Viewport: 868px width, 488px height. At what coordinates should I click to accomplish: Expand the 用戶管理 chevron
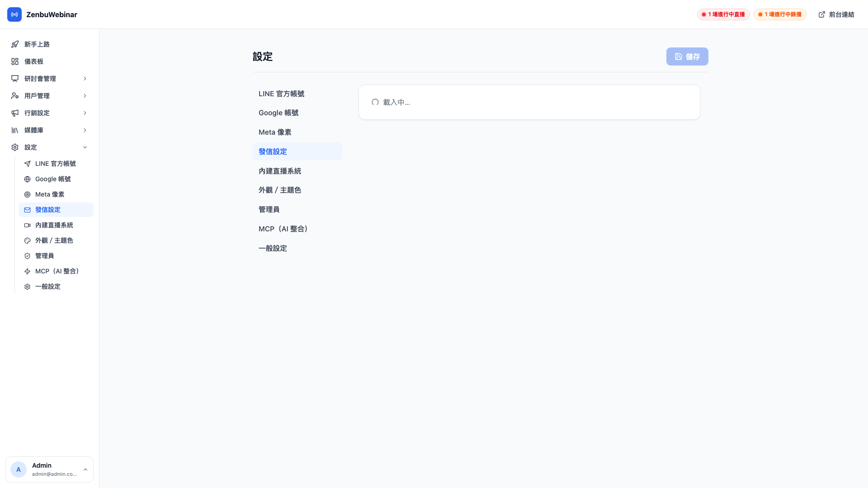pos(85,96)
